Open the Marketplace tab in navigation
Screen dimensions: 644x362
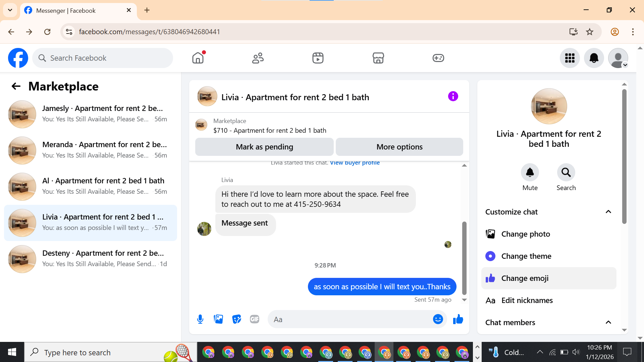click(x=378, y=58)
